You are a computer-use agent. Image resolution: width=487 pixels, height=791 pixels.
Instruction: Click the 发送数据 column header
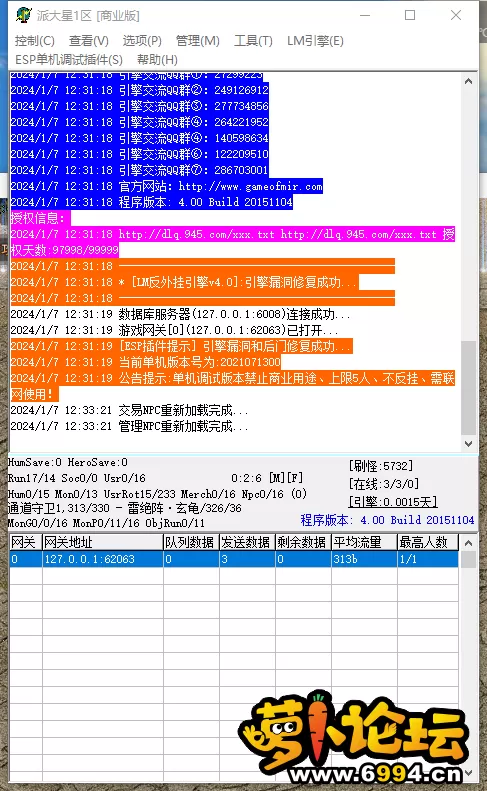pyautogui.click(x=247, y=542)
